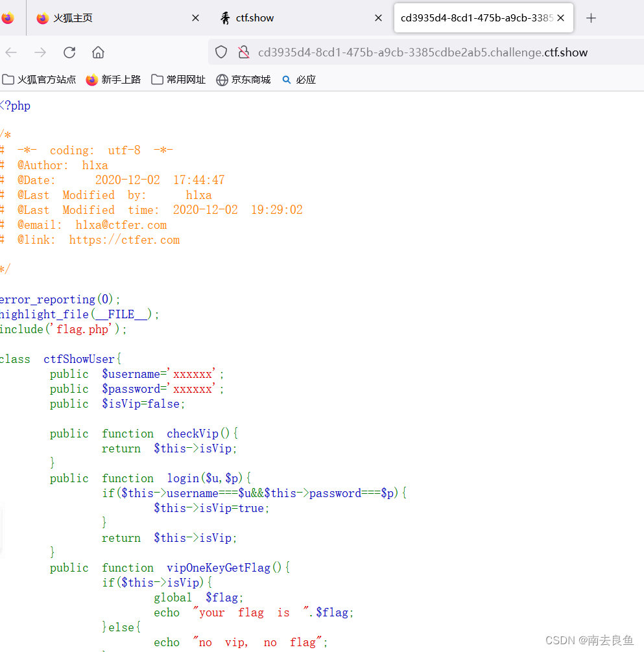Click the page reload icon

[x=69, y=52]
